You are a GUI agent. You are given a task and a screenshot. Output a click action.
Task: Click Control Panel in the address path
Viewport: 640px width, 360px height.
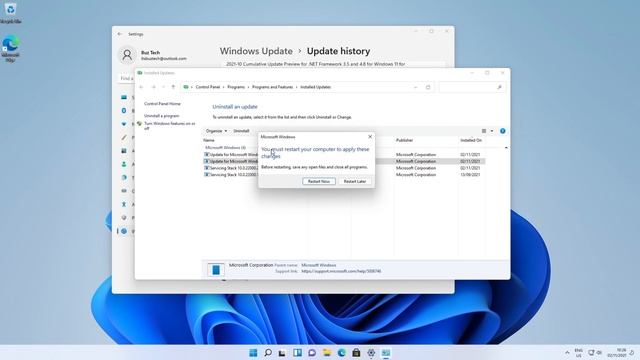[x=208, y=87]
